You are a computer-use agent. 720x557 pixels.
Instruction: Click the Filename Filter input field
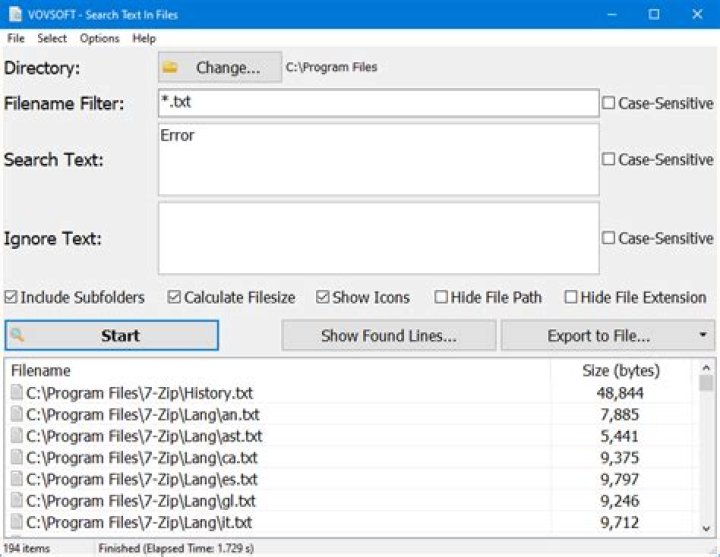click(x=379, y=103)
